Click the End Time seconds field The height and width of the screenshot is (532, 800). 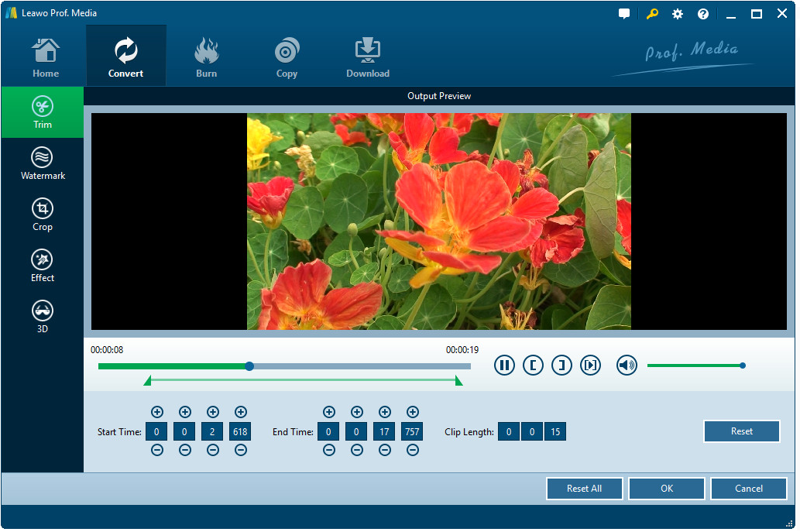[385, 432]
